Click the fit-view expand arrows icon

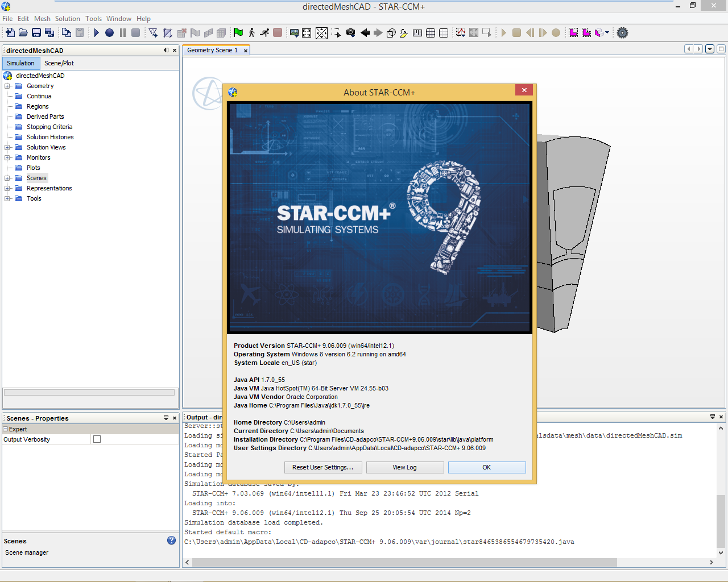click(307, 33)
